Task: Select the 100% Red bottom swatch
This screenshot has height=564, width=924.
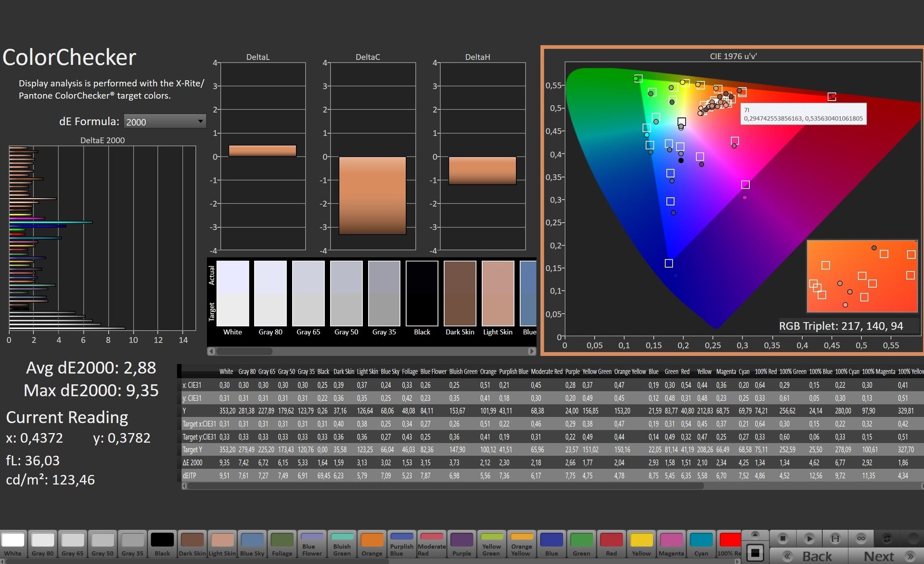Action: (729, 544)
